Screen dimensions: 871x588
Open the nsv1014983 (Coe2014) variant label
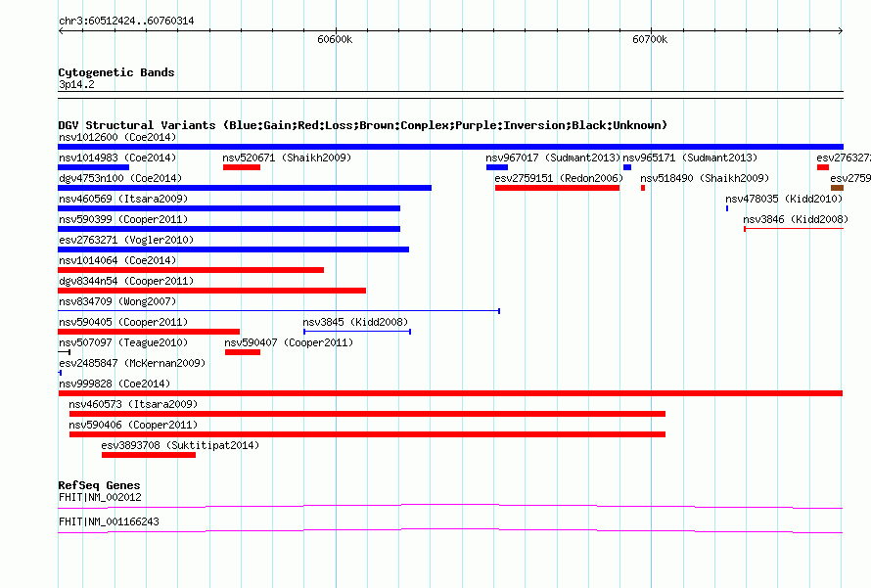click(117, 158)
